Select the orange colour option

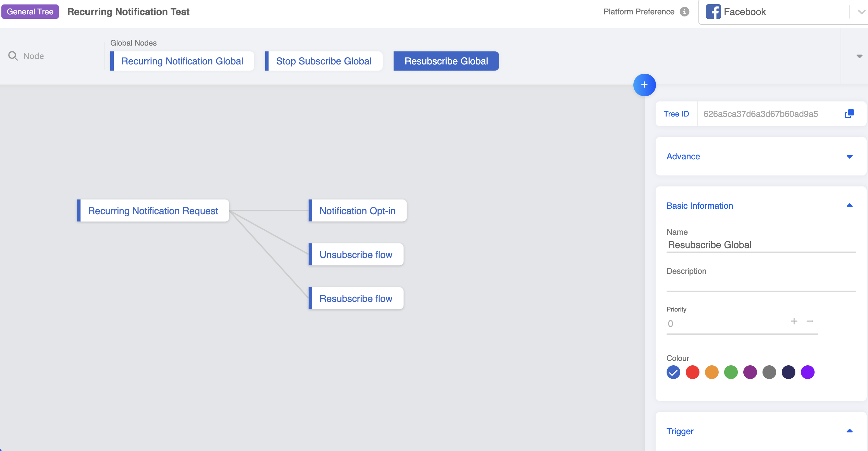point(711,372)
